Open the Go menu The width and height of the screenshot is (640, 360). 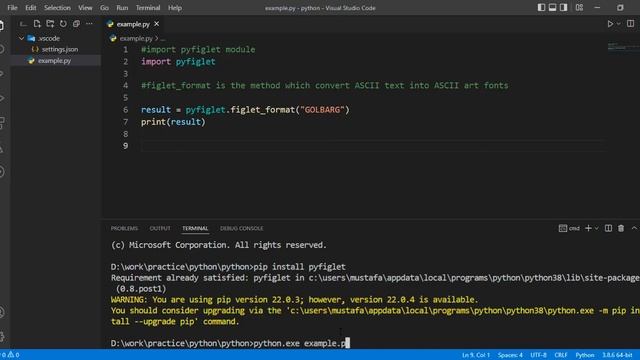104,8
